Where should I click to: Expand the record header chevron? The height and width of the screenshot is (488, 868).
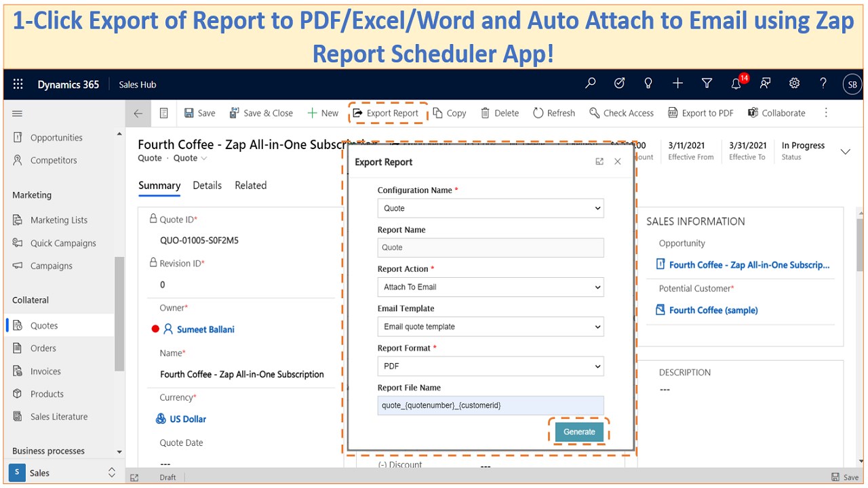coord(845,151)
